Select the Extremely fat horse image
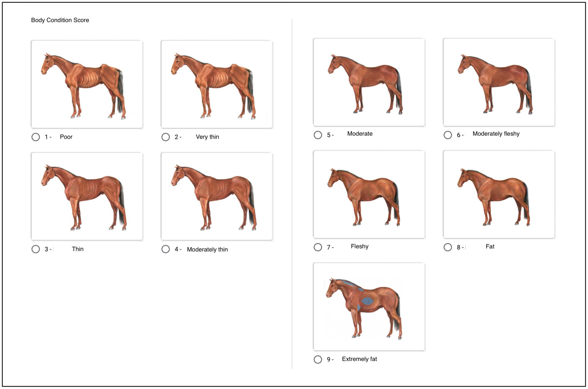Image resolution: width=588 pixels, height=389 pixels. click(369, 307)
